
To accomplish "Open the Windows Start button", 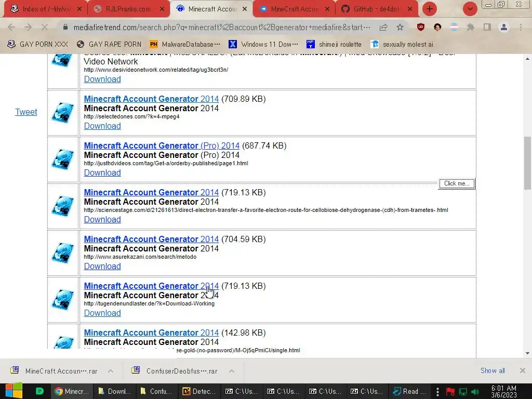I will tap(14, 391).
